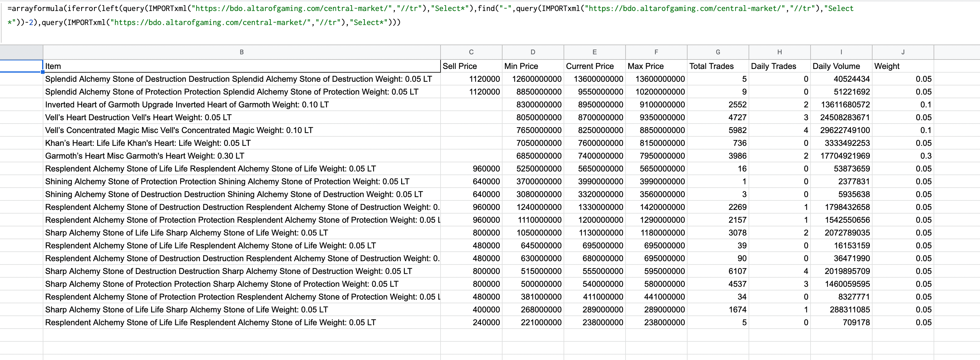Click the select-all corner box
The width and height of the screenshot is (980, 360).
click(x=21, y=52)
